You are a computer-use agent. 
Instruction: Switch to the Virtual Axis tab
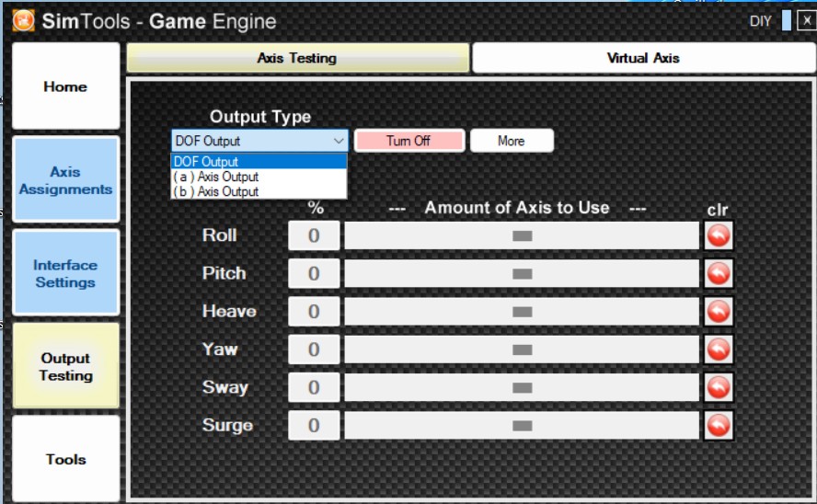[643, 58]
